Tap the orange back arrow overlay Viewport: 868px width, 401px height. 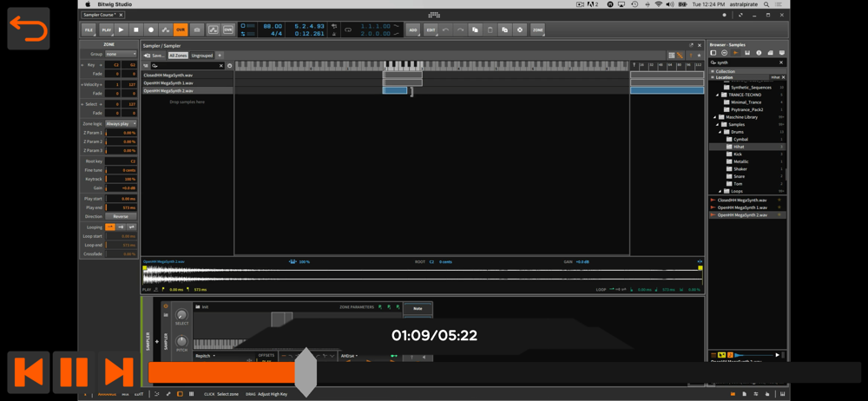click(29, 29)
